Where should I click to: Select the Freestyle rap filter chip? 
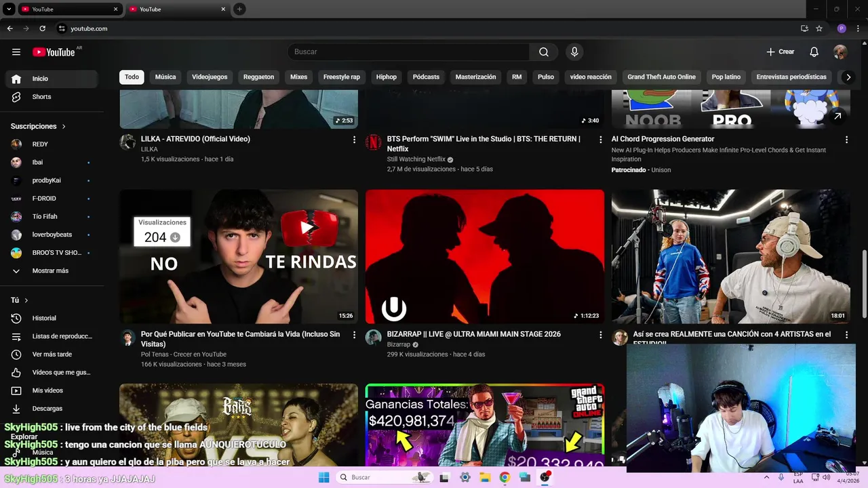tap(342, 77)
